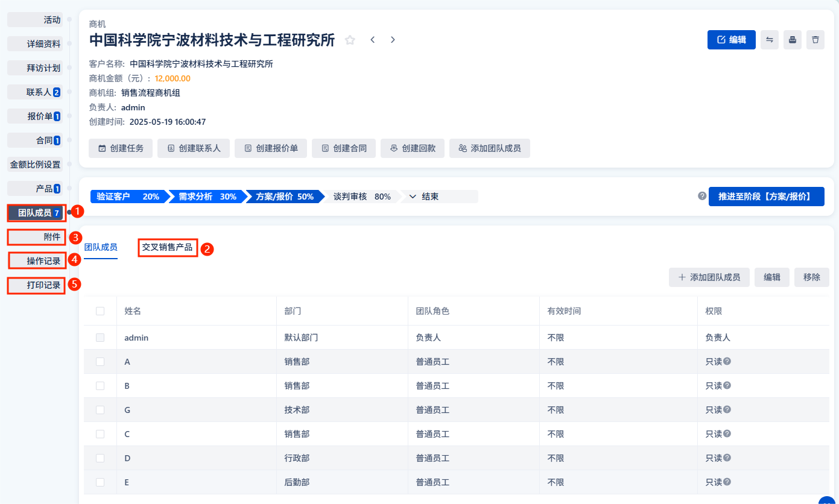839x504 pixels.
Task: Open the 合同 sidebar section
Action: 35,140
